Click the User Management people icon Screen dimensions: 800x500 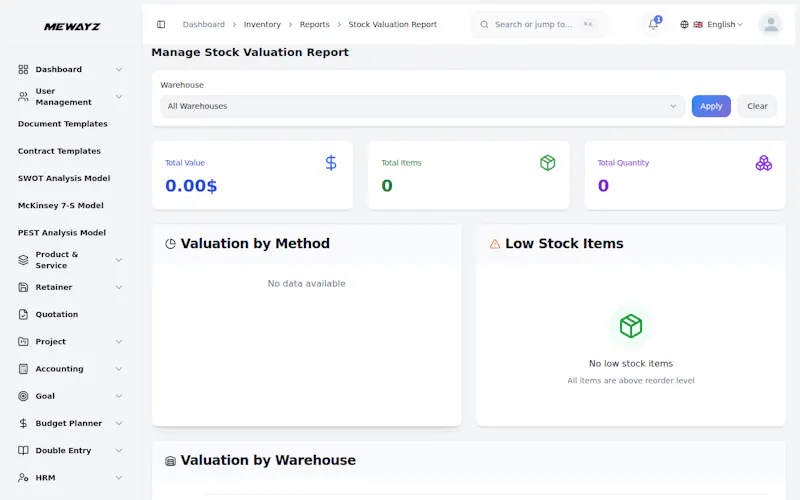23,96
